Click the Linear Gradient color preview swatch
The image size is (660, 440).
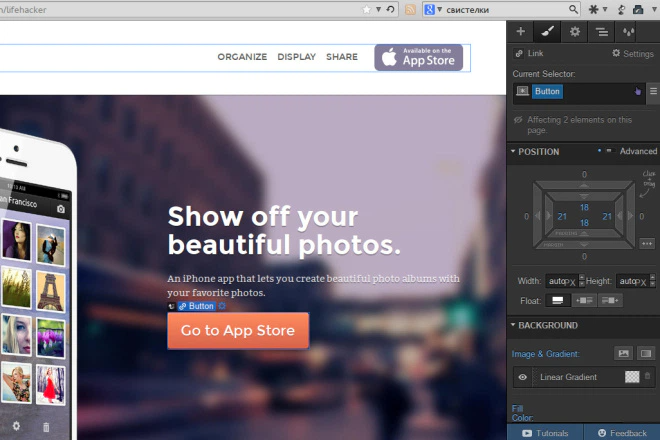[x=631, y=377]
